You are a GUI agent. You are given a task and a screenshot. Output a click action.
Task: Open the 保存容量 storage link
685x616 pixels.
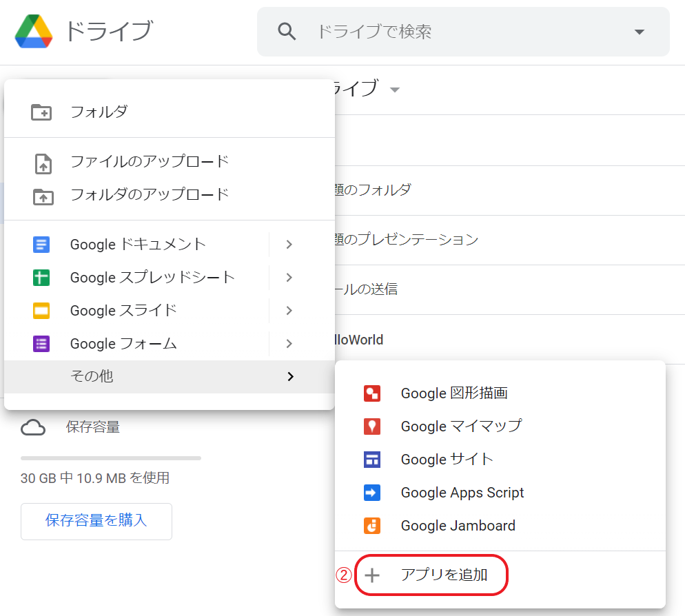tap(92, 427)
